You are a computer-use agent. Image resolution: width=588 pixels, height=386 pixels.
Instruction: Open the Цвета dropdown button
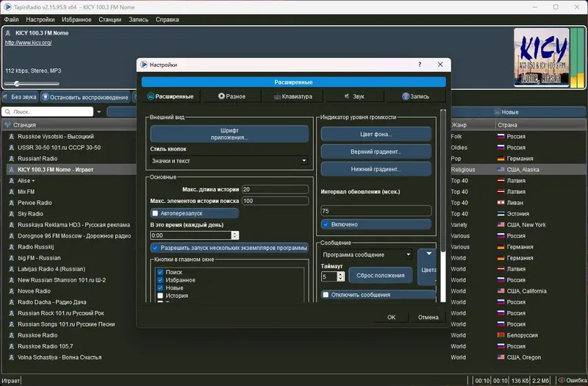tap(427, 267)
